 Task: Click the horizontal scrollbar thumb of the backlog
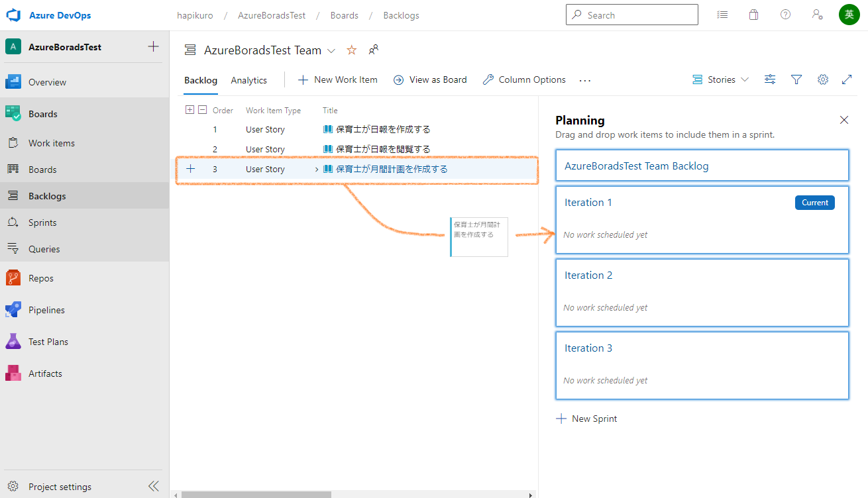click(256, 494)
